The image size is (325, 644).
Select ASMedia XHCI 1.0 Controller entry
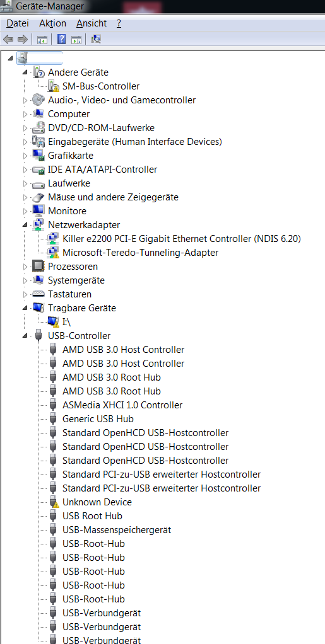pos(122,405)
